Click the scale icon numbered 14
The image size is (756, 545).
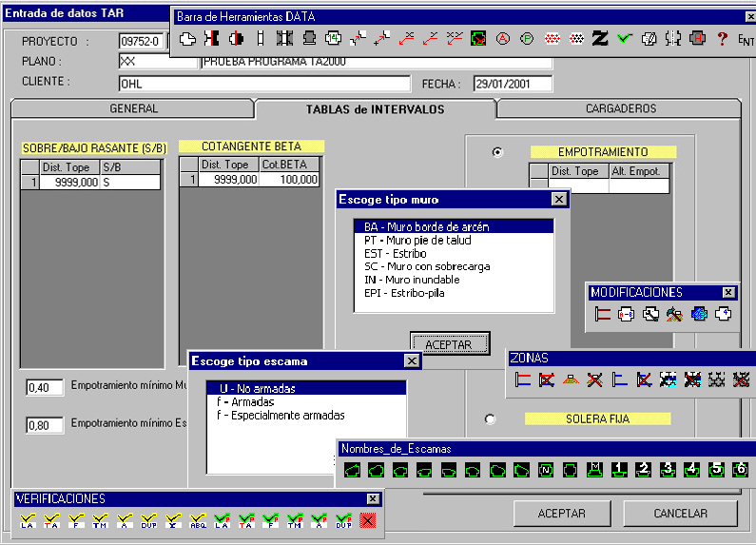pyautogui.click(x=333, y=39)
